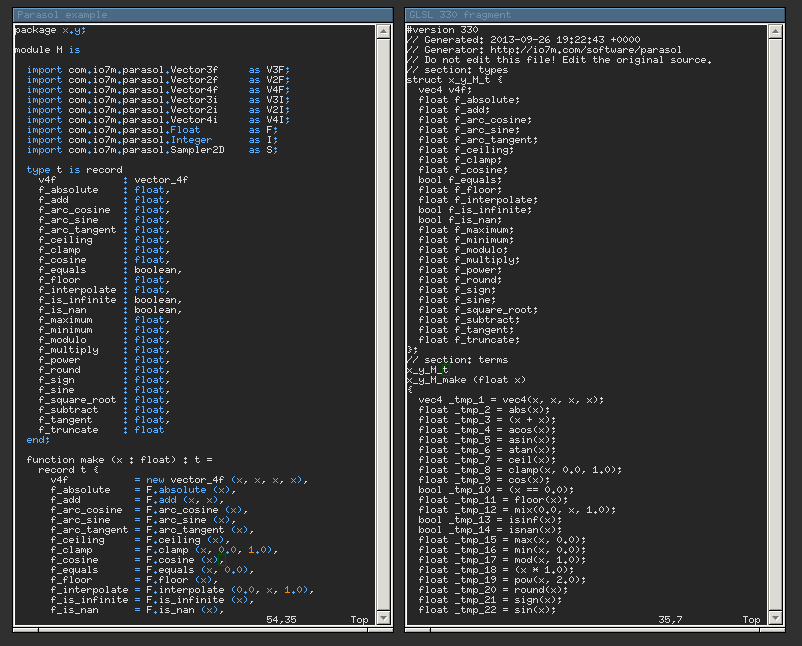This screenshot has height=646, width=802.
Task: Click the scroll-down arrow in GLSL 330 fragment window
Action: coord(775,618)
